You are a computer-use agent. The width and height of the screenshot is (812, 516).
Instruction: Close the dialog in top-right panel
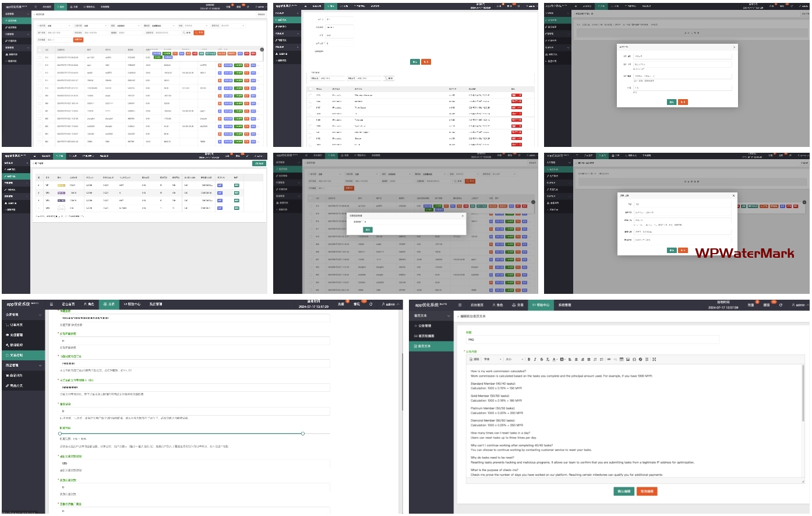click(x=734, y=47)
